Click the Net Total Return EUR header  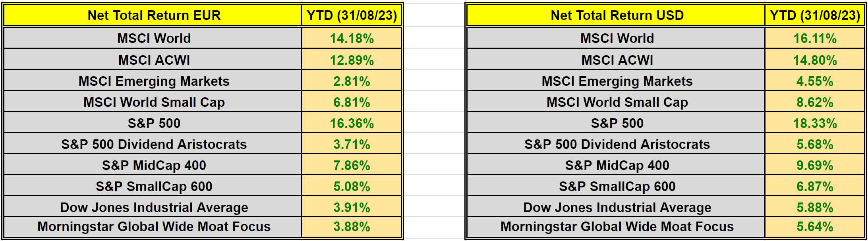coord(154,15)
